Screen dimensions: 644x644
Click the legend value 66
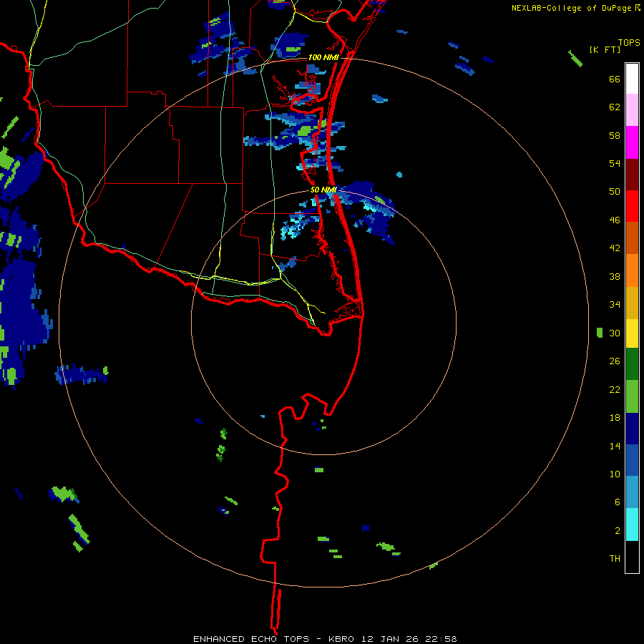point(615,79)
